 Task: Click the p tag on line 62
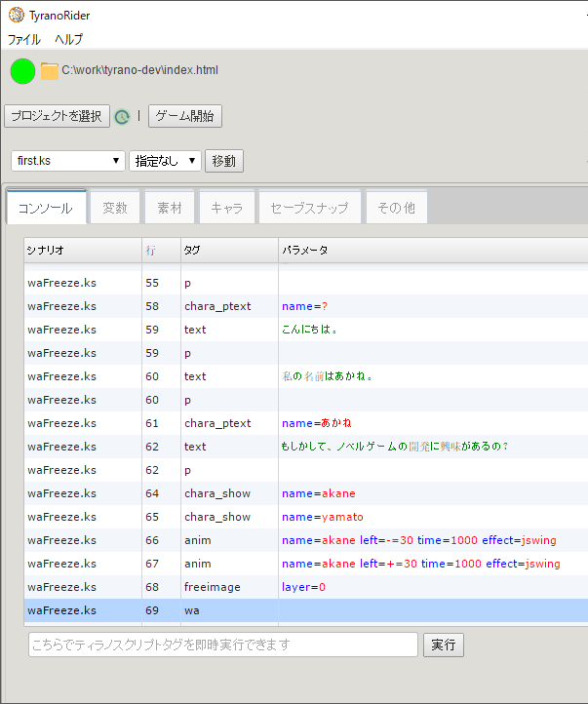pos(187,470)
